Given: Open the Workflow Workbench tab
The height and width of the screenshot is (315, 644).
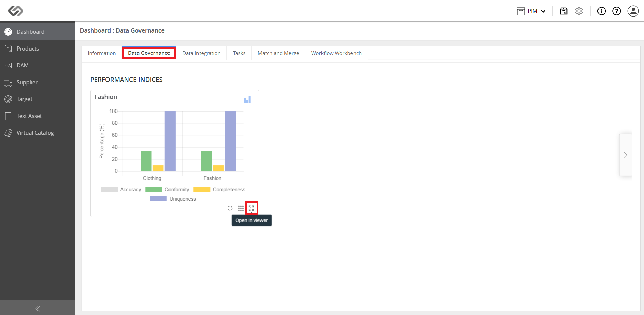Looking at the screenshot, I should 336,53.
